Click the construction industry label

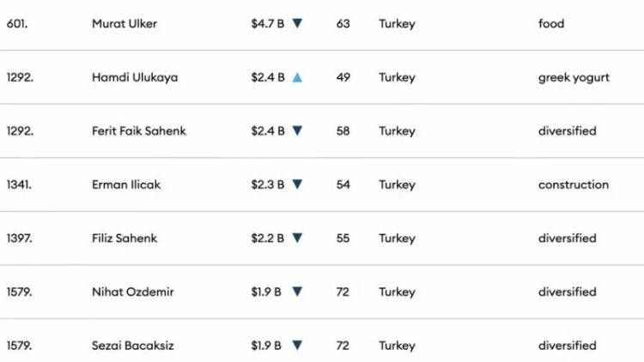tap(574, 184)
